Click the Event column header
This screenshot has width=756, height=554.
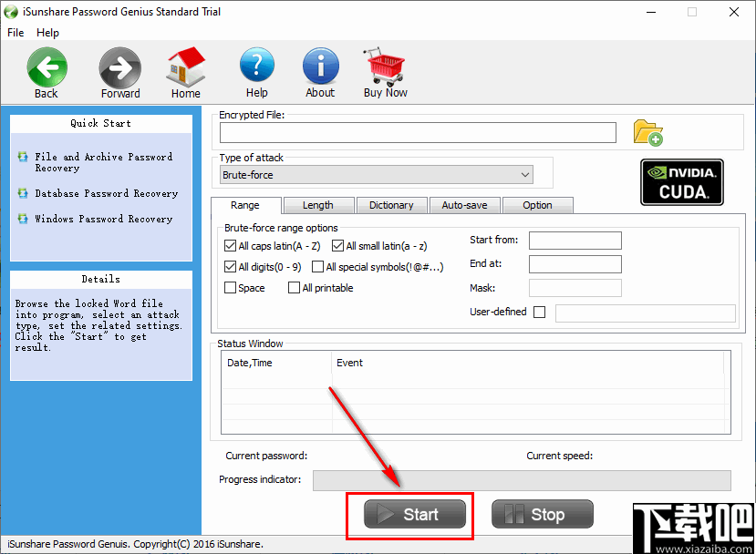tap(527, 363)
